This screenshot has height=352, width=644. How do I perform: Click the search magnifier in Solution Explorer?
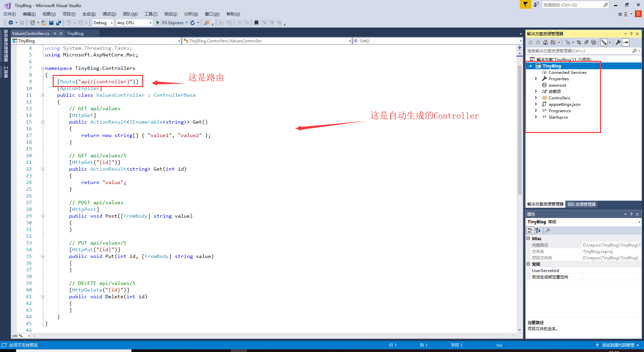(634, 51)
